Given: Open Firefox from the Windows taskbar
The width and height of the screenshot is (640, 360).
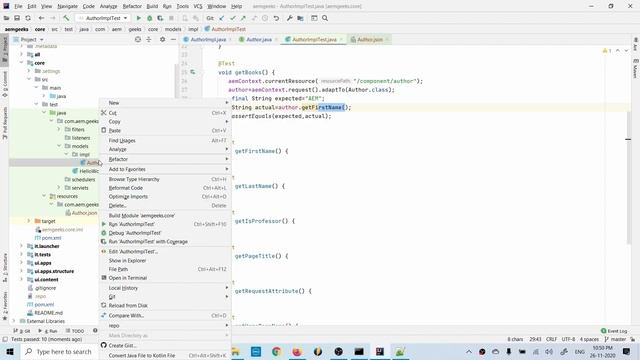Looking at the screenshot, I should point(297,351).
